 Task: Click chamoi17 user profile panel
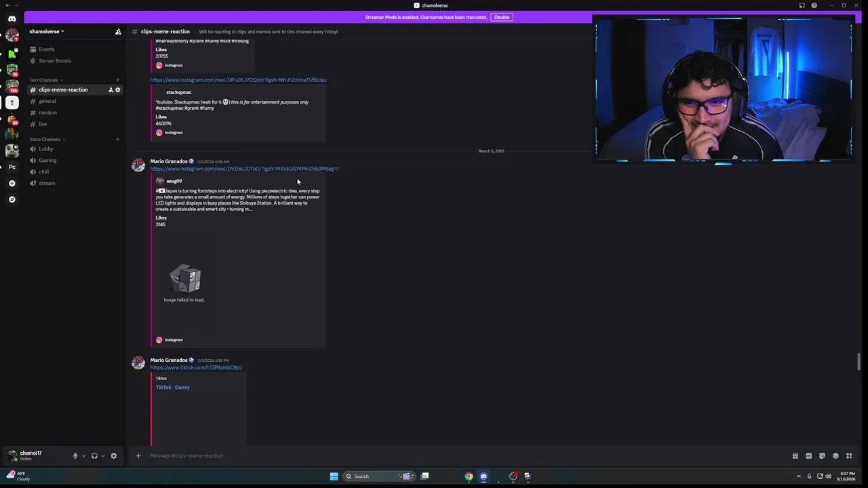33,455
